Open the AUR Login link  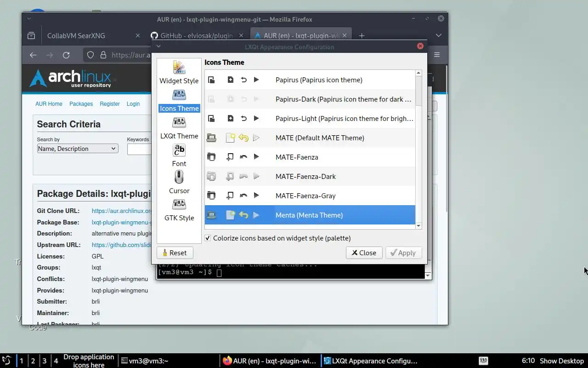tap(133, 103)
